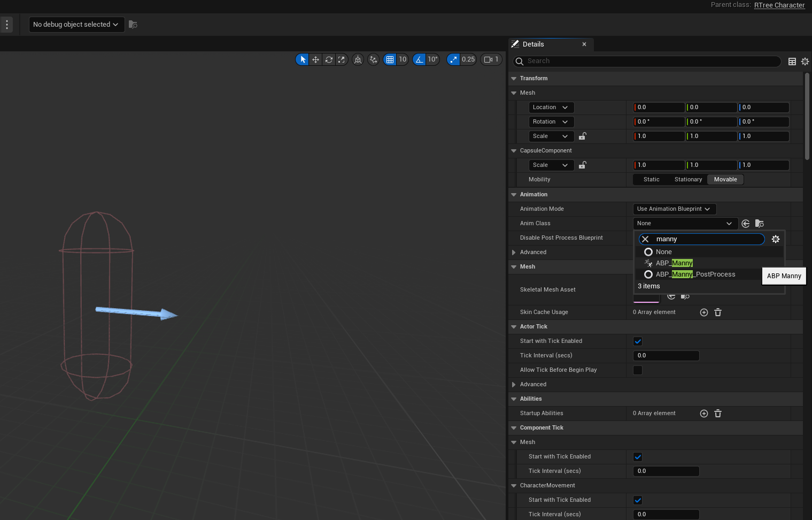Toggle scale snapping icon
812x520 pixels.
[x=453, y=59]
